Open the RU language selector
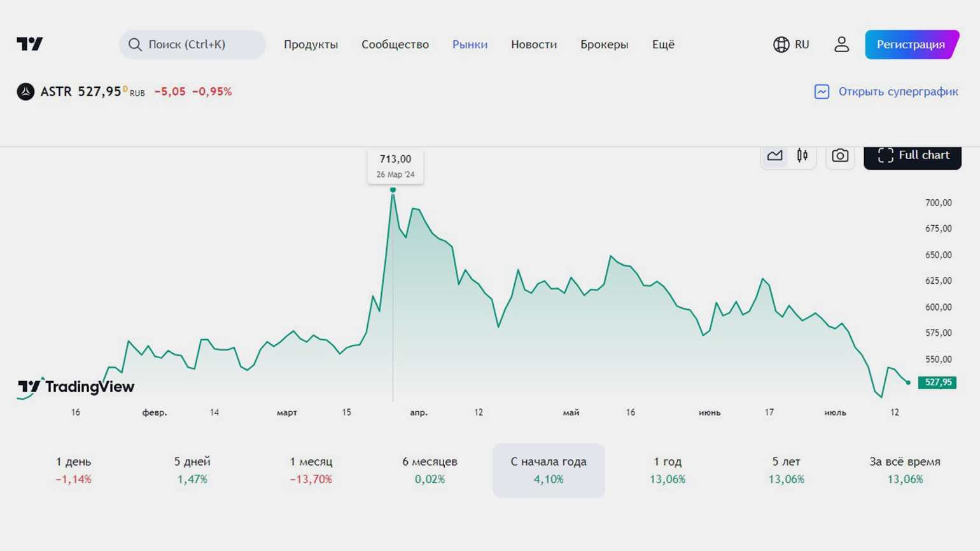The height and width of the screenshot is (551, 980). coord(801,45)
